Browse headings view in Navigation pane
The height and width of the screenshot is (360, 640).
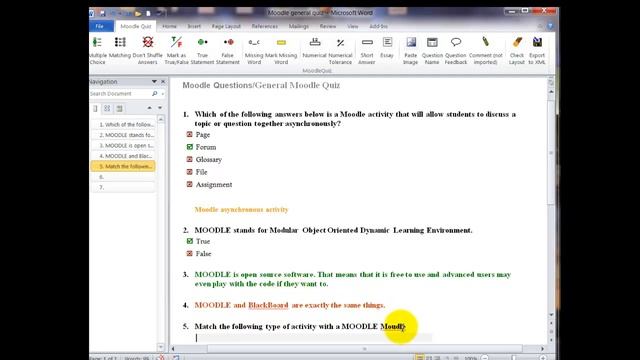(95, 109)
